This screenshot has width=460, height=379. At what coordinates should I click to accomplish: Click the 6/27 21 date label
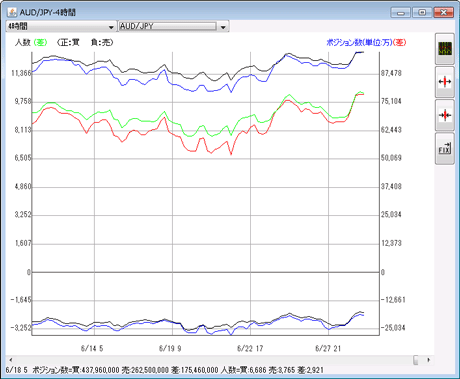(x=328, y=349)
